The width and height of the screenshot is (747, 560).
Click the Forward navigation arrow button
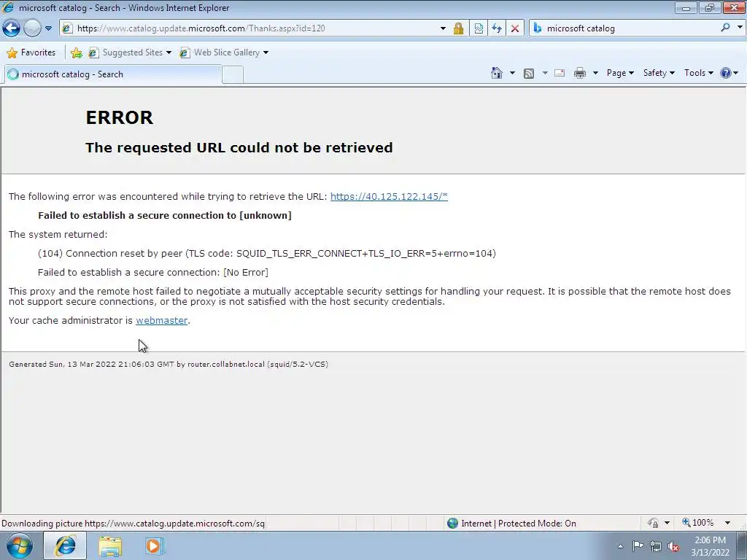[x=32, y=28]
